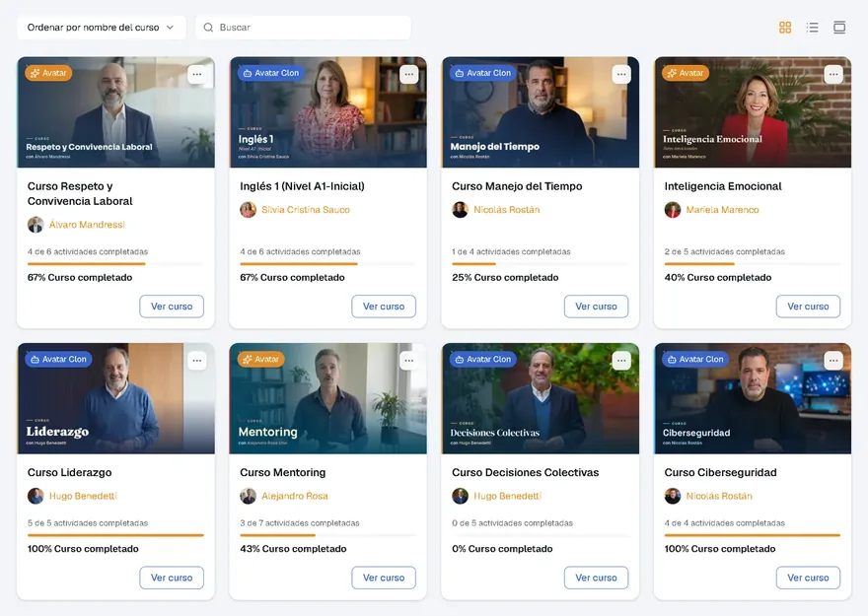Click into the Buscar search field

coord(304,27)
